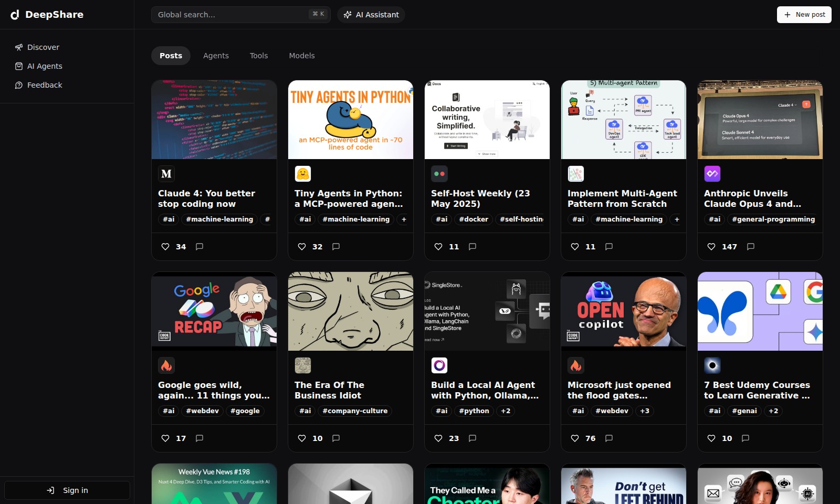
Task: Show +2 tags on Udemy Courses post
Action: 773,411
